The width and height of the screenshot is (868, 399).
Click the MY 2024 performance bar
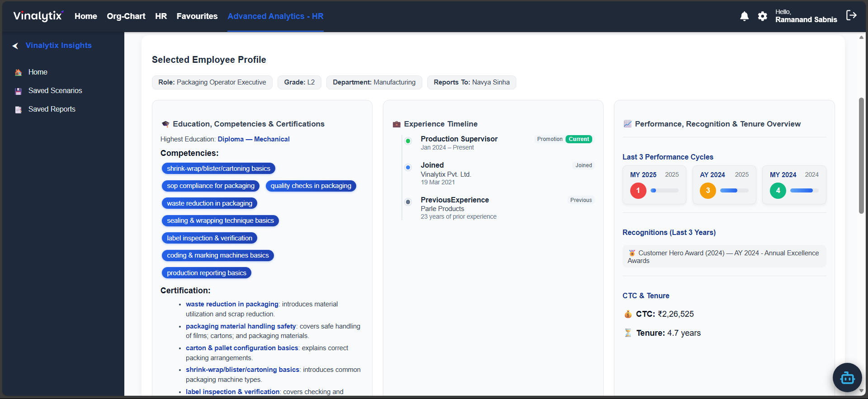804,191
